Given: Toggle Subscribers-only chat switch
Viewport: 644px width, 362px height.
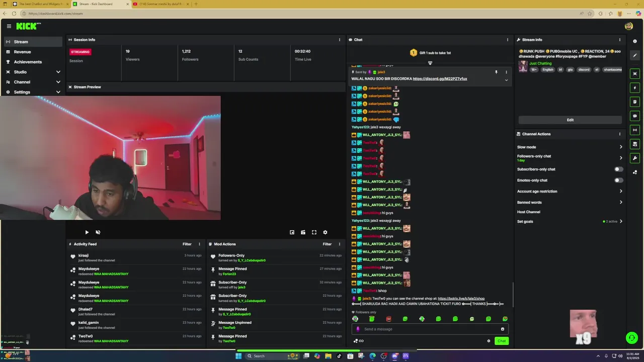Looking at the screenshot, I should [x=618, y=169].
